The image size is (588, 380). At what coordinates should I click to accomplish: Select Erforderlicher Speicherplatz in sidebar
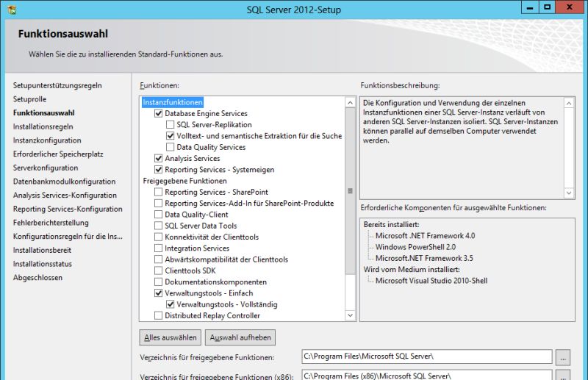pos(58,154)
